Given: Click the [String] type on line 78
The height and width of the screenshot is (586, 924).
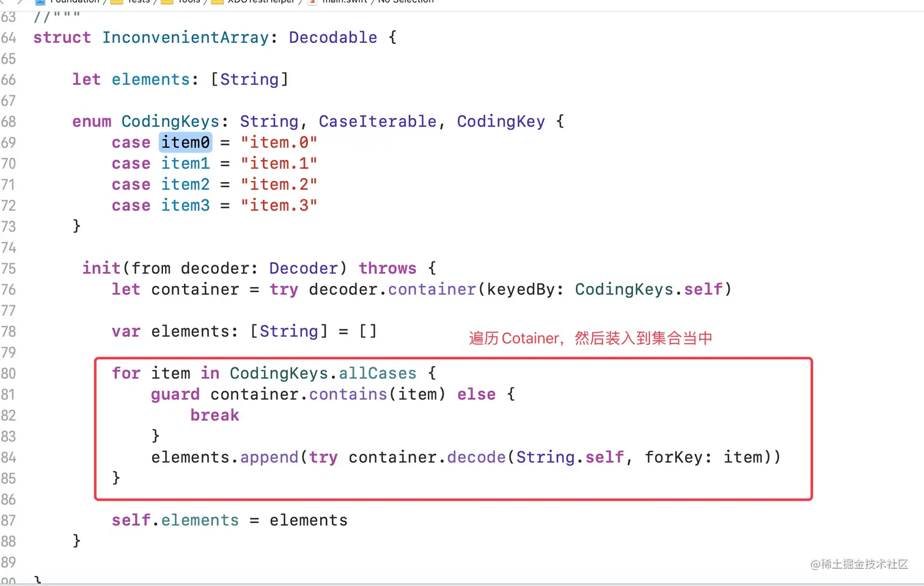Looking at the screenshot, I should (x=289, y=331).
